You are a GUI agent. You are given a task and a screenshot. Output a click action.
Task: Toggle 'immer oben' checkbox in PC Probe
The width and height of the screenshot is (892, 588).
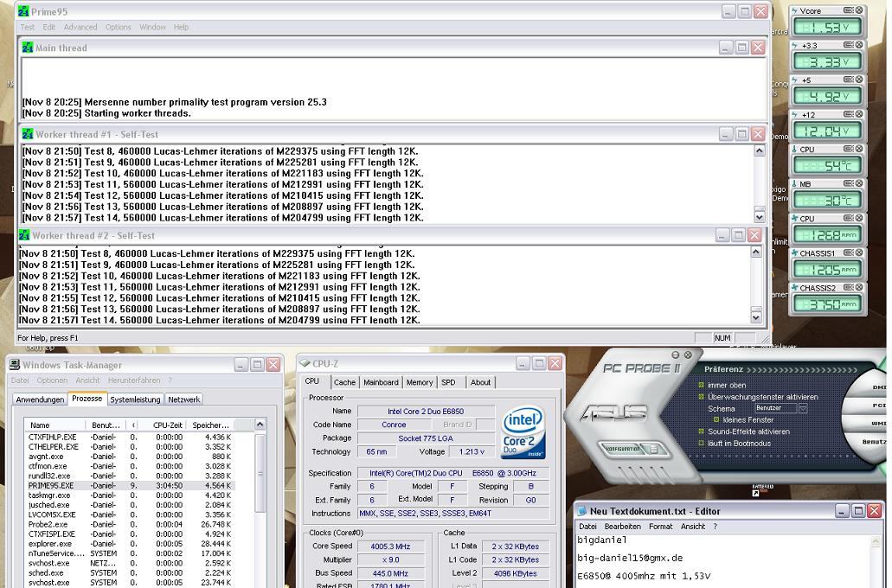tap(702, 385)
